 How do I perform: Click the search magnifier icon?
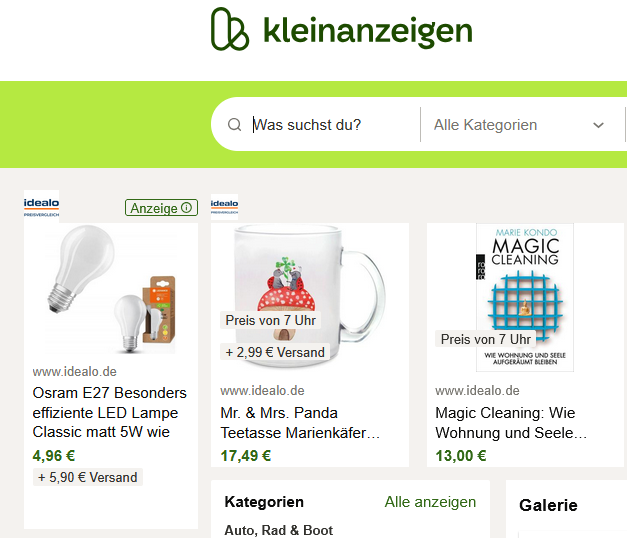coord(234,125)
